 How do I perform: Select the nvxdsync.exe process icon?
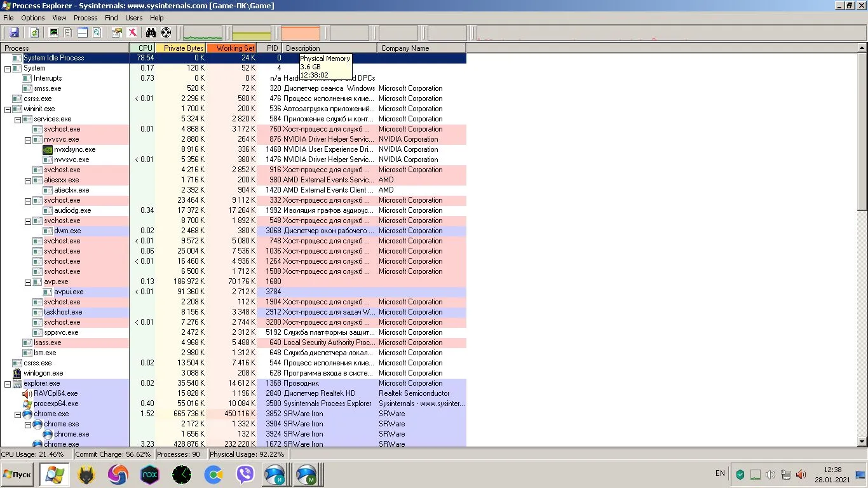(48, 150)
